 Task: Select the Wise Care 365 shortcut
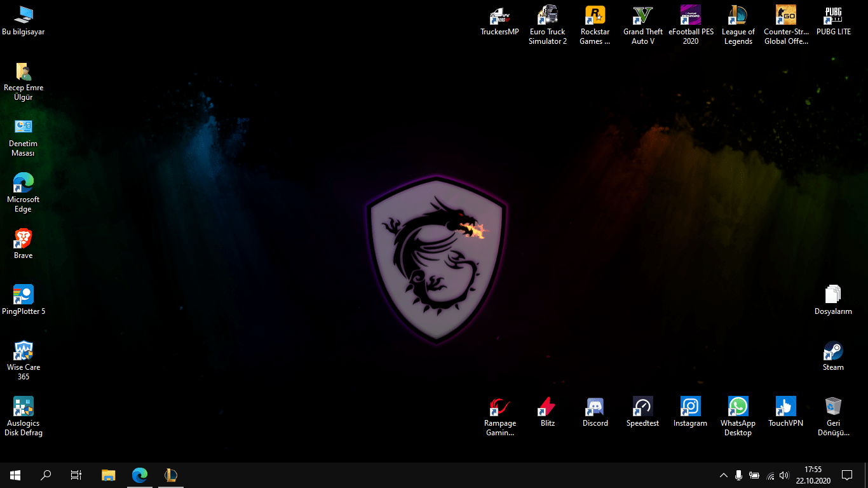(24, 361)
